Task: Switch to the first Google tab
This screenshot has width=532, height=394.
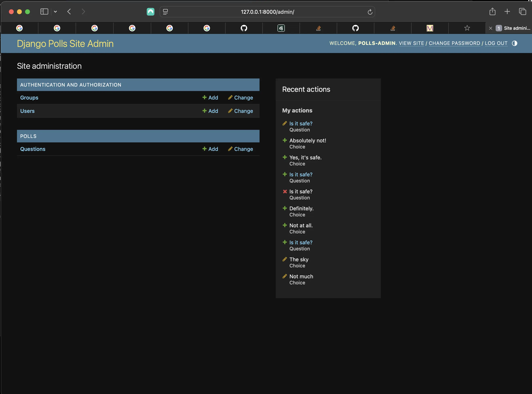Action: click(x=19, y=28)
